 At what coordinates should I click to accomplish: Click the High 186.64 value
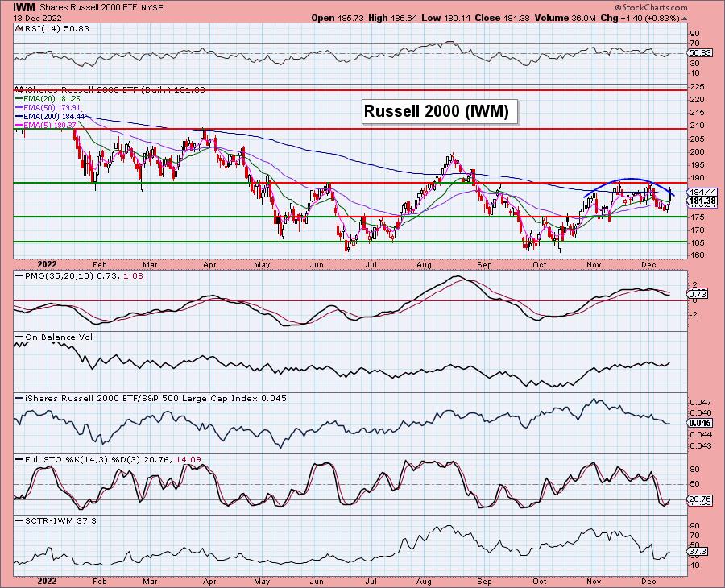[x=392, y=18]
